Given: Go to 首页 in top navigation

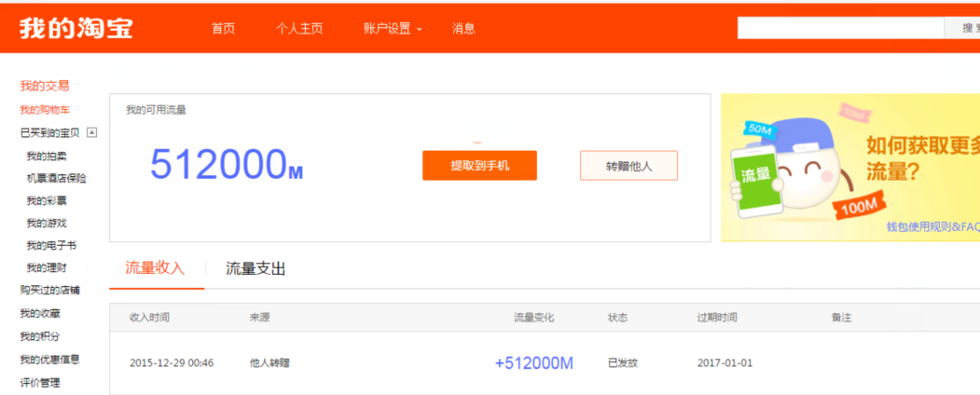Looking at the screenshot, I should click(223, 29).
